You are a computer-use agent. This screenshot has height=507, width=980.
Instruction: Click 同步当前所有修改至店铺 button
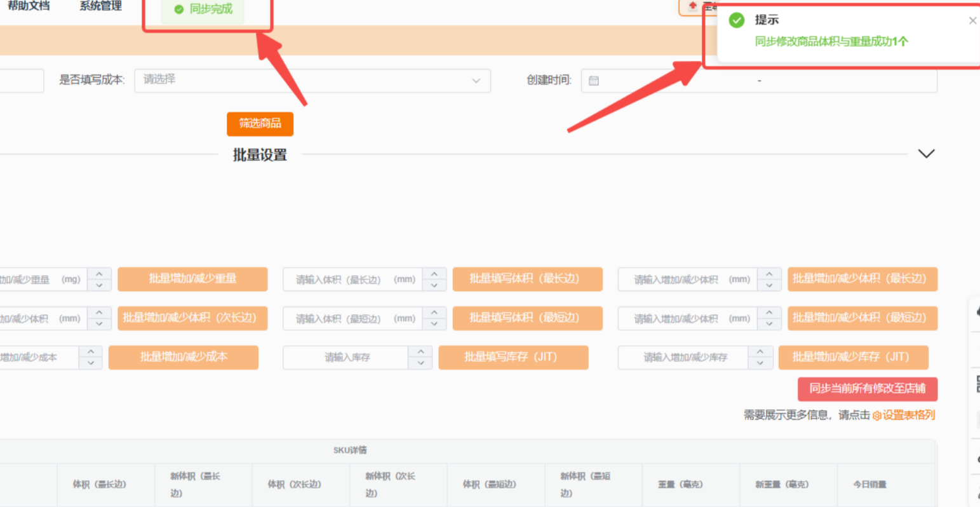pyautogui.click(x=868, y=389)
